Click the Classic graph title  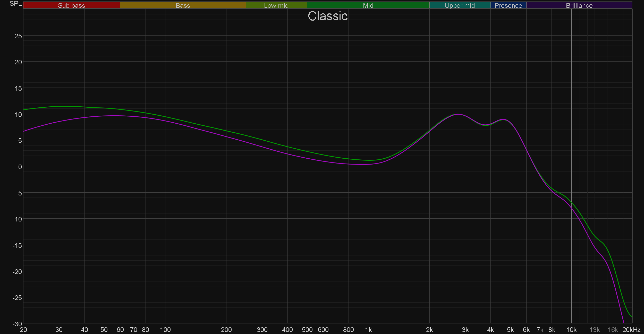tap(327, 16)
